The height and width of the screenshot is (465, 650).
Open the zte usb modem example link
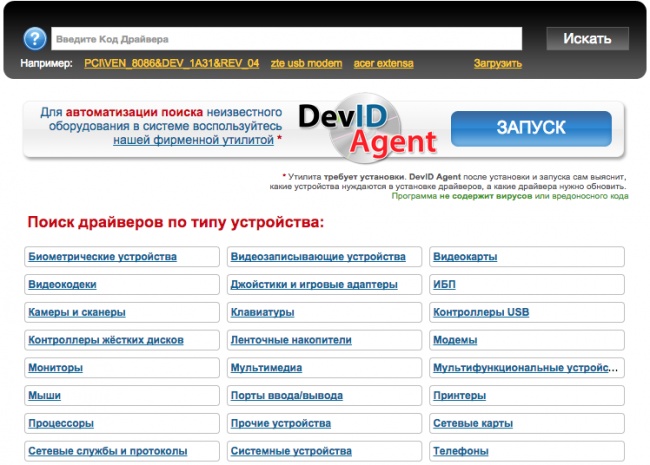coord(305,63)
